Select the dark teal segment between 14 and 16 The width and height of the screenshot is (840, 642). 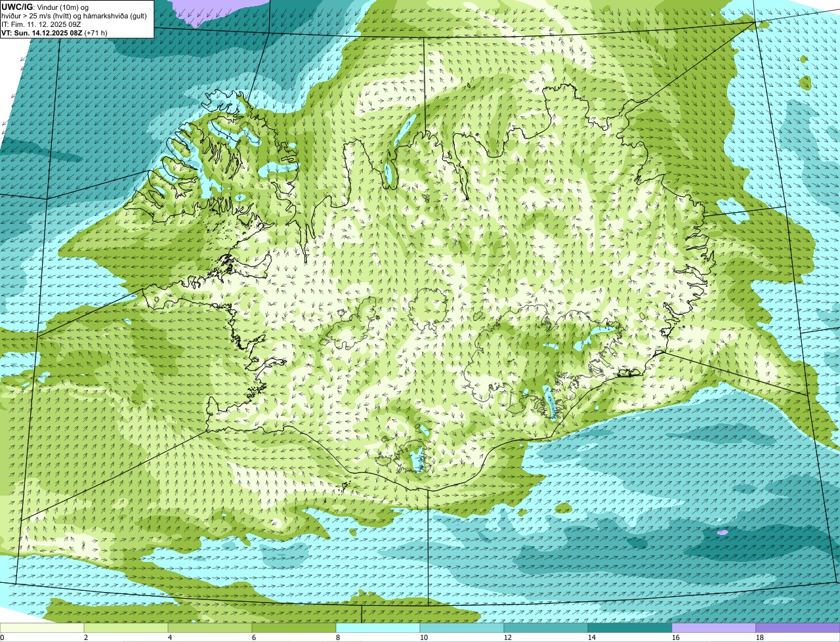pos(630,628)
